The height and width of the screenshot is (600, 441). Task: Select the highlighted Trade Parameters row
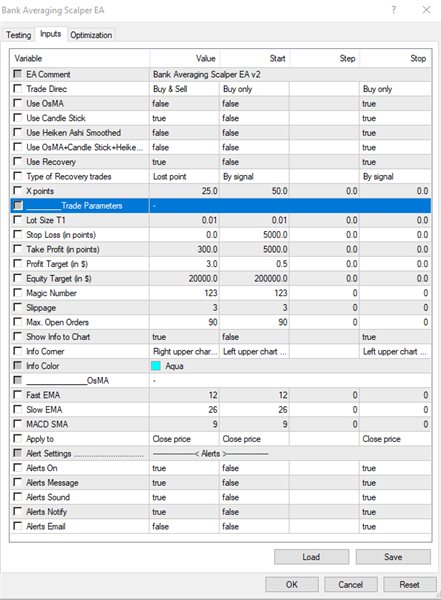point(220,205)
